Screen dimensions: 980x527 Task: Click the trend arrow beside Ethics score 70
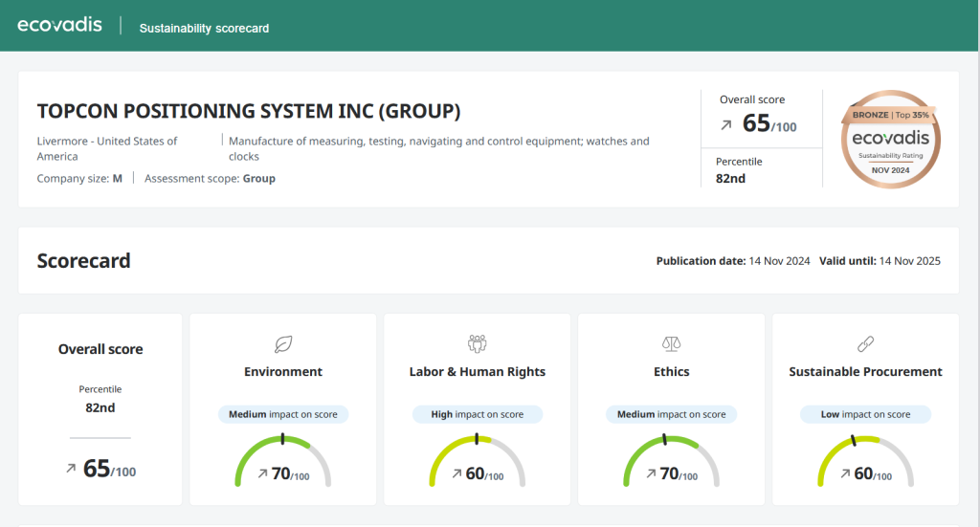[651, 474]
